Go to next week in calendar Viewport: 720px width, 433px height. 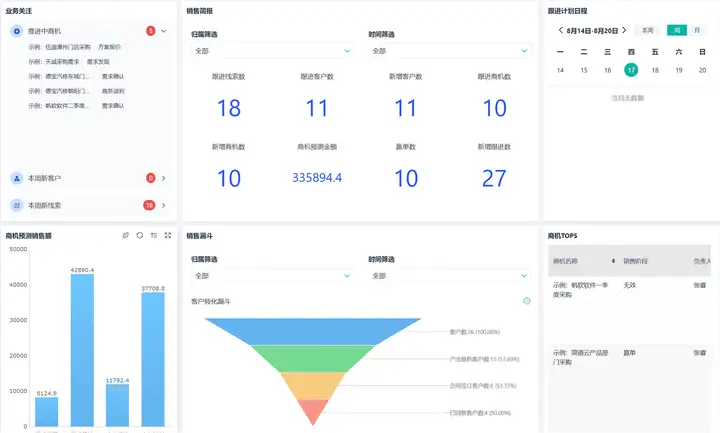coord(624,30)
